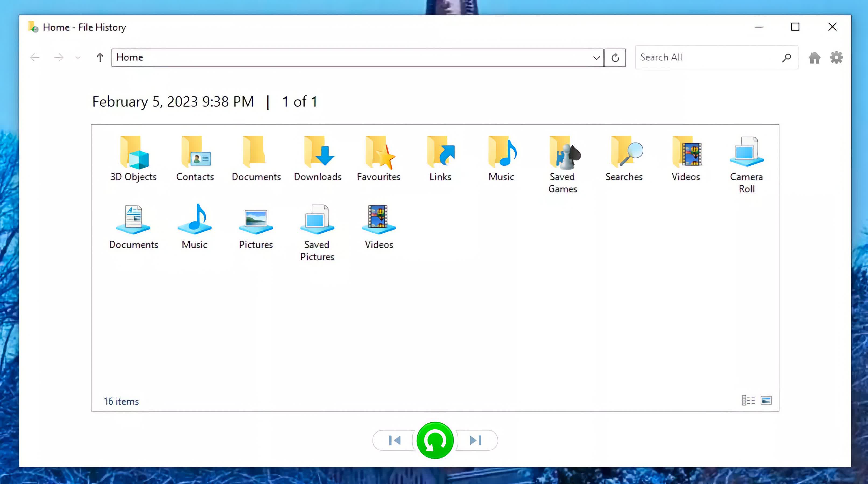Select the yellow Videos folder
Viewport: 868px width, 484px height.
pyautogui.click(x=686, y=159)
